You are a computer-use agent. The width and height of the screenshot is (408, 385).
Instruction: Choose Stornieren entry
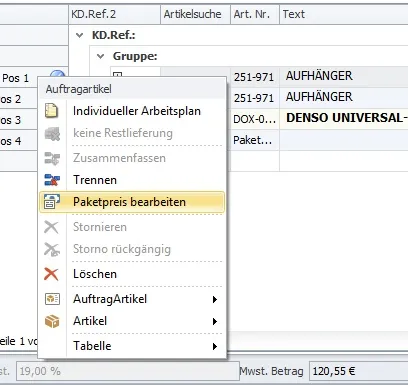tap(132, 227)
